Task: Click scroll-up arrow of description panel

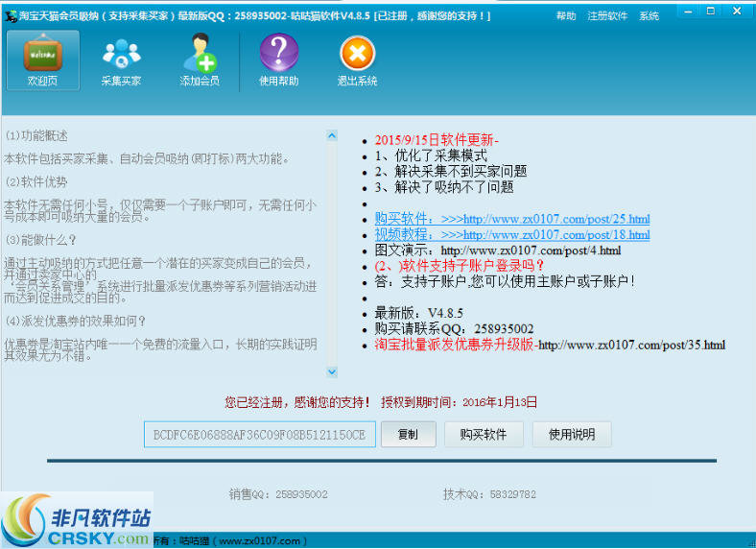Action: point(332,135)
